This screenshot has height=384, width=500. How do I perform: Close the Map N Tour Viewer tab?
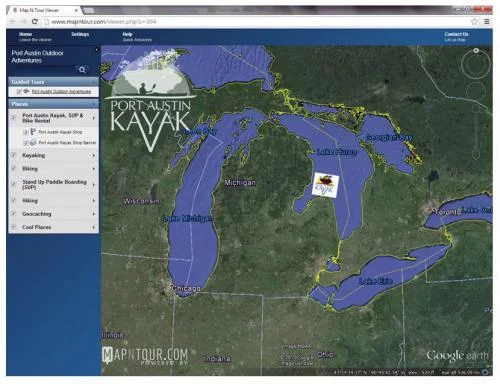[76, 10]
